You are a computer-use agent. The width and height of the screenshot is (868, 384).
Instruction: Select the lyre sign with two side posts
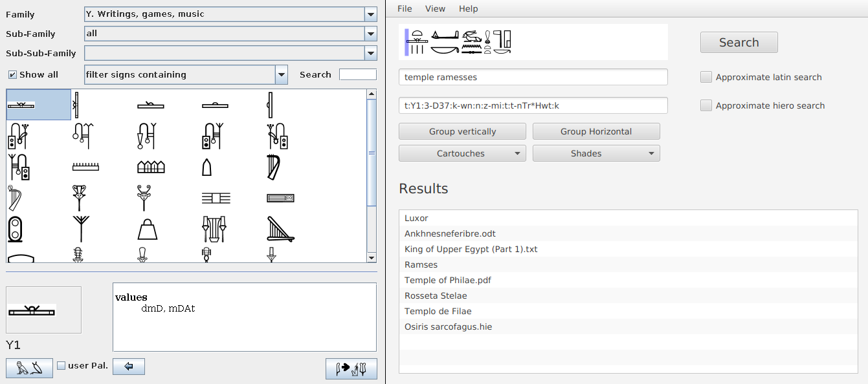tap(214, 229)
